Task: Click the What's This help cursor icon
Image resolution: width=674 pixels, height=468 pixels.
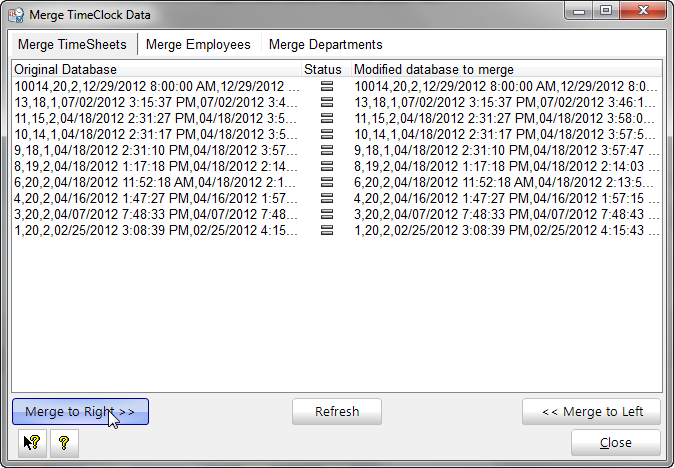Action: click(x=31, y=443)
